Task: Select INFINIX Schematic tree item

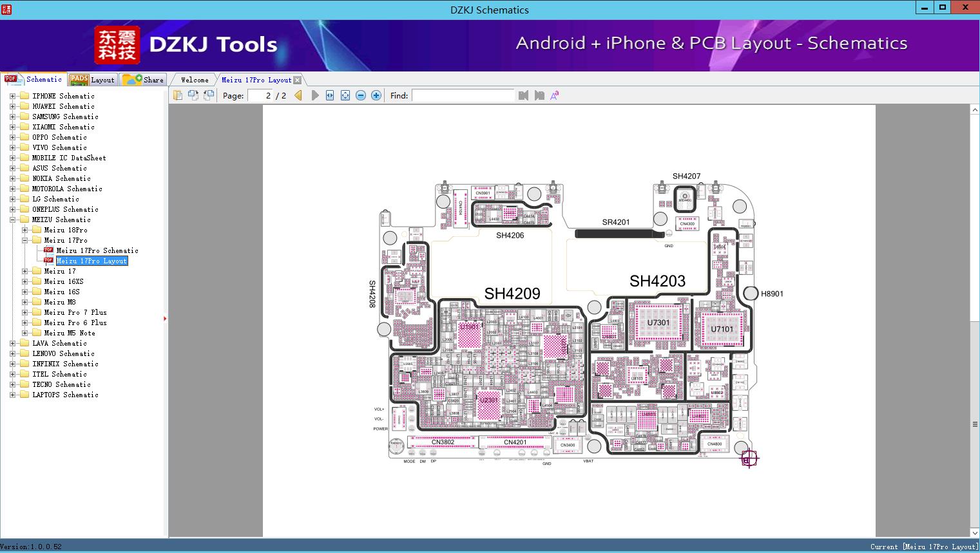Action: (65, 364)
